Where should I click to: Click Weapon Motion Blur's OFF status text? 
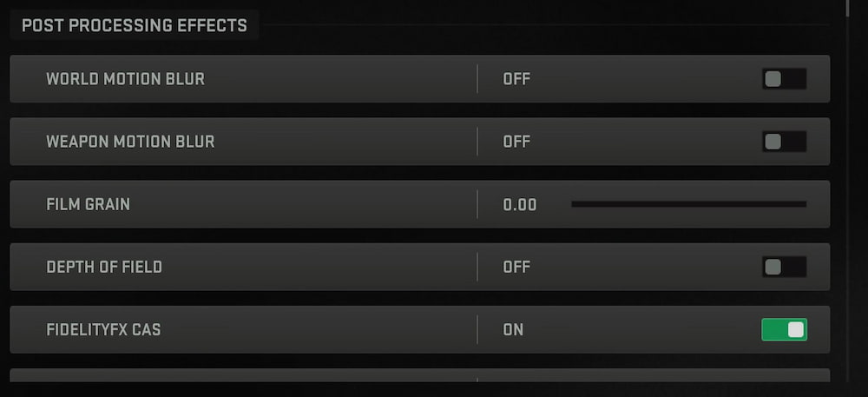pyautogui.click(x=516, y=142)
